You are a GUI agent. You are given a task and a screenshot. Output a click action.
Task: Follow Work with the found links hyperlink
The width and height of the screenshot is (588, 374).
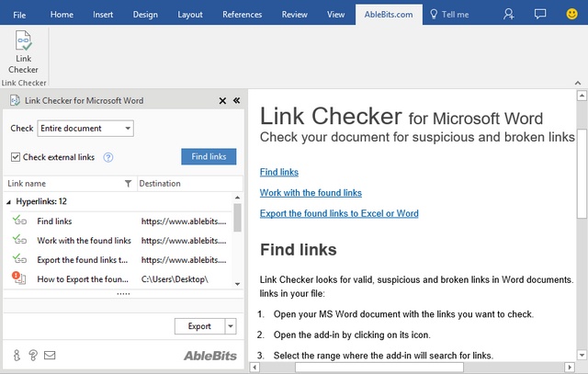[311, 192]
